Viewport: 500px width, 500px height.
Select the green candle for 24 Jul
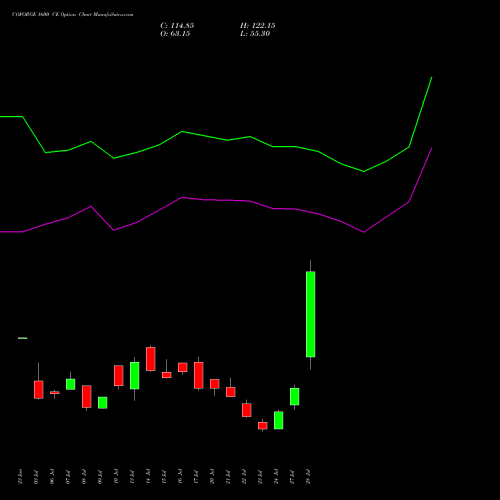click(279, 420)
